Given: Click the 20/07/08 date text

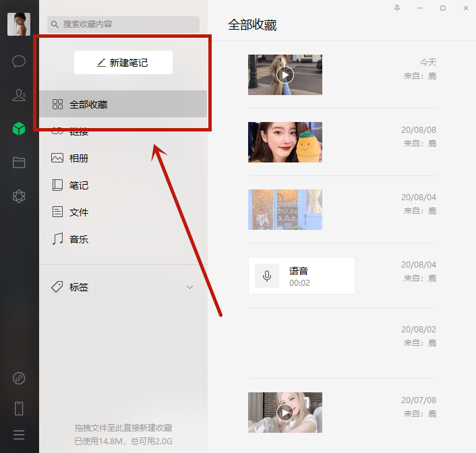Looking at the screenshot, I should pos(419,400).
